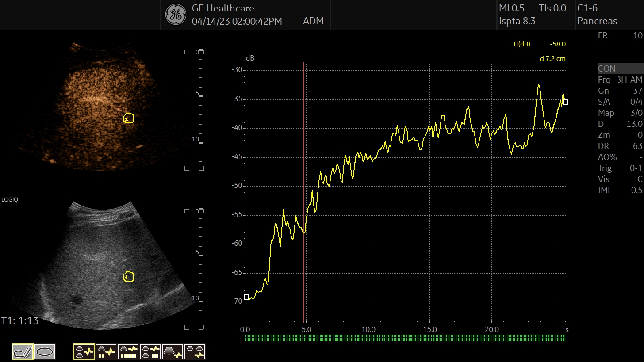Click the TI(dB) readout value

tap(557, 44)
